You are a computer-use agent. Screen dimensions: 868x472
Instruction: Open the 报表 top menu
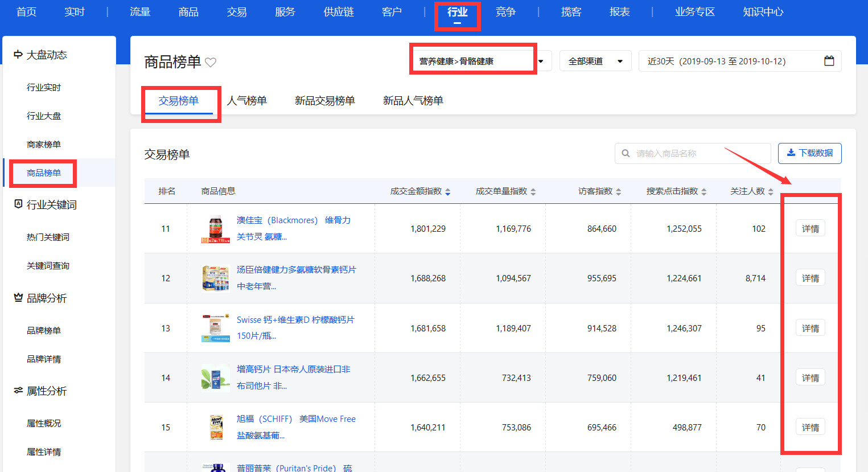click(x=619, y=12)
